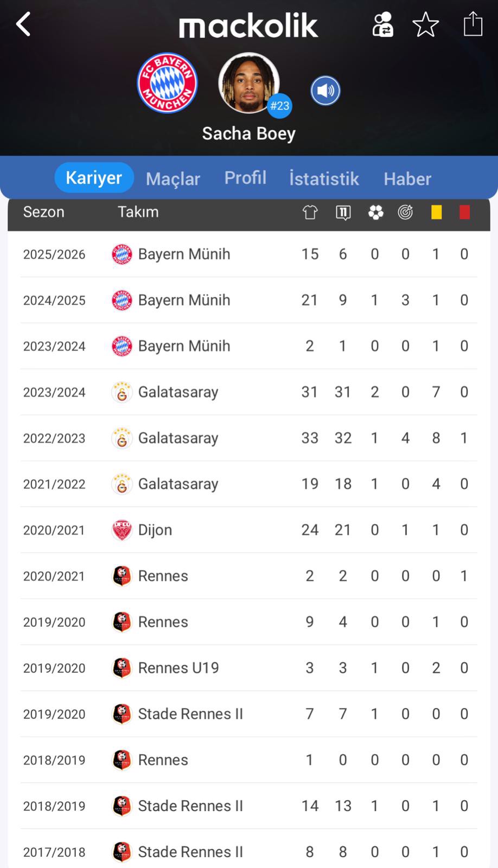498x868 pixels.
Task: Select the Kariyer tab
Action: (x=94, y=178)
